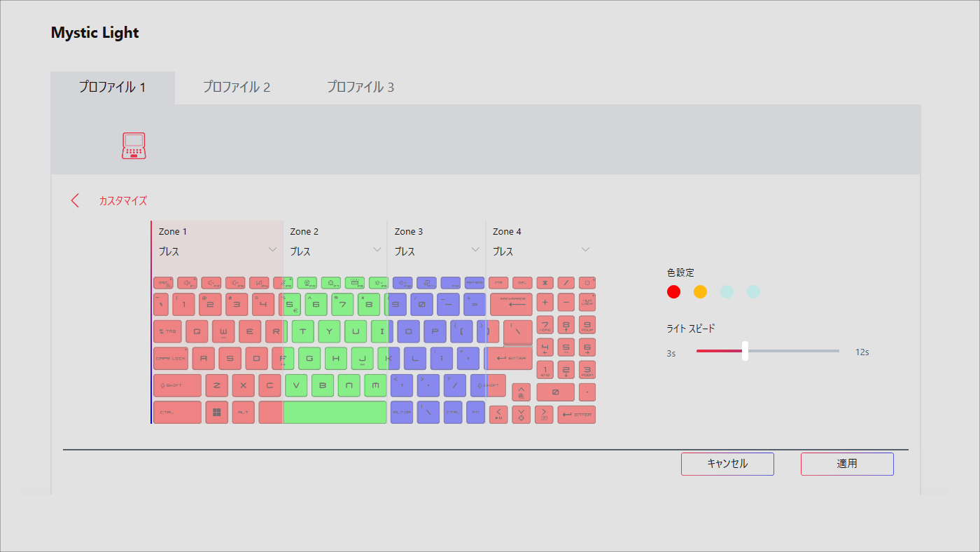Click the webcam F6 key
The width and height of the screenshot is (980, 552).
tap(307, 283)
